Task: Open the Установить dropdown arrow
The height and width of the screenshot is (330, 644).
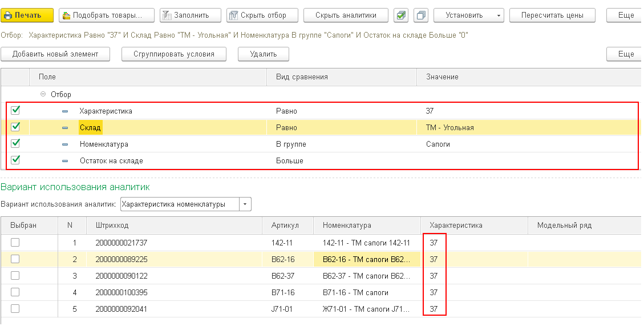Action: click(499, 15)
